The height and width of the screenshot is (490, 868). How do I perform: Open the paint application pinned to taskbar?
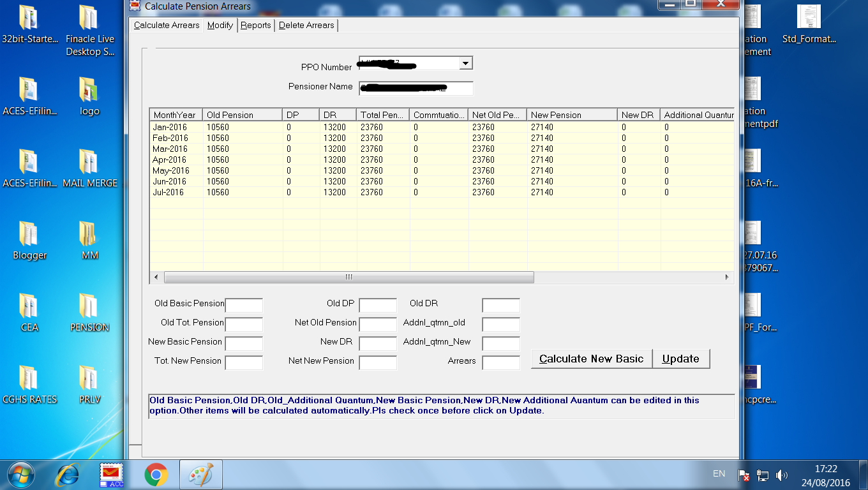[200, 475]
